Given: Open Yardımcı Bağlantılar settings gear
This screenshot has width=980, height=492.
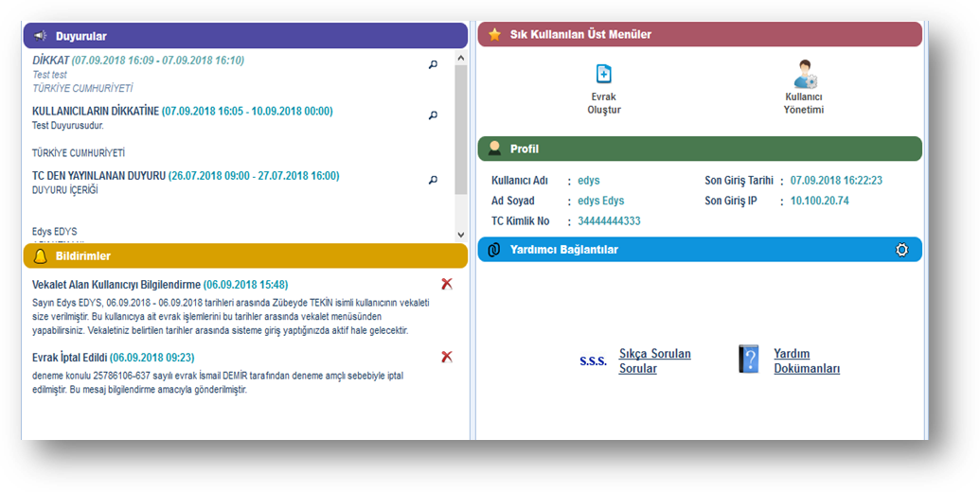Looking at the screenshot, I should tap(901, 250).
